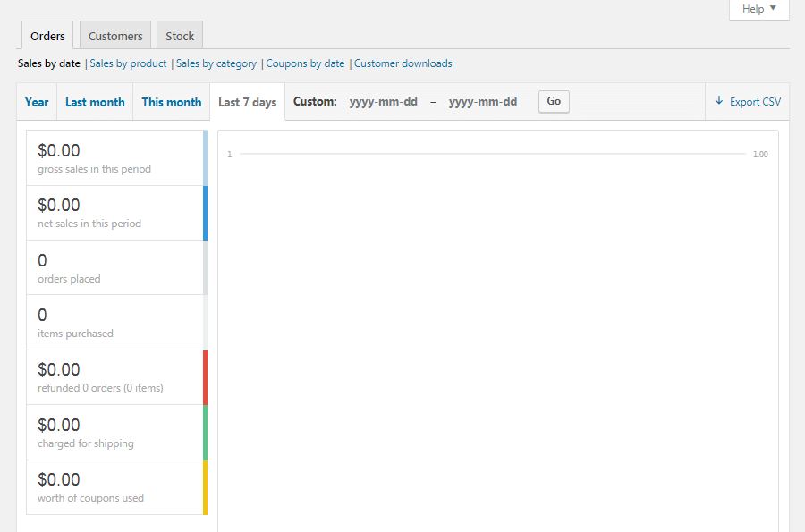Select the Last 7 days range
The height and width of the screenshot is (532, 805).
247,101
